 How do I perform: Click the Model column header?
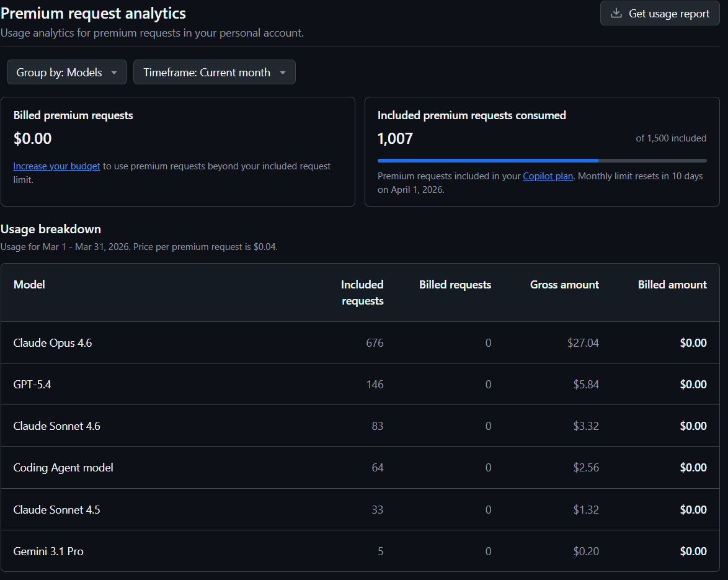tap(29, 284)
